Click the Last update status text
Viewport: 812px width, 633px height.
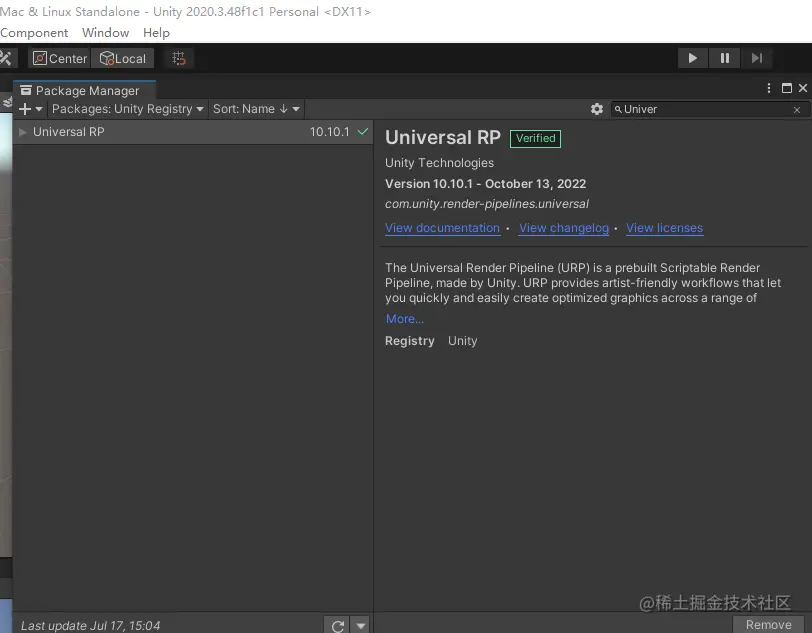(x=91, y=626)
